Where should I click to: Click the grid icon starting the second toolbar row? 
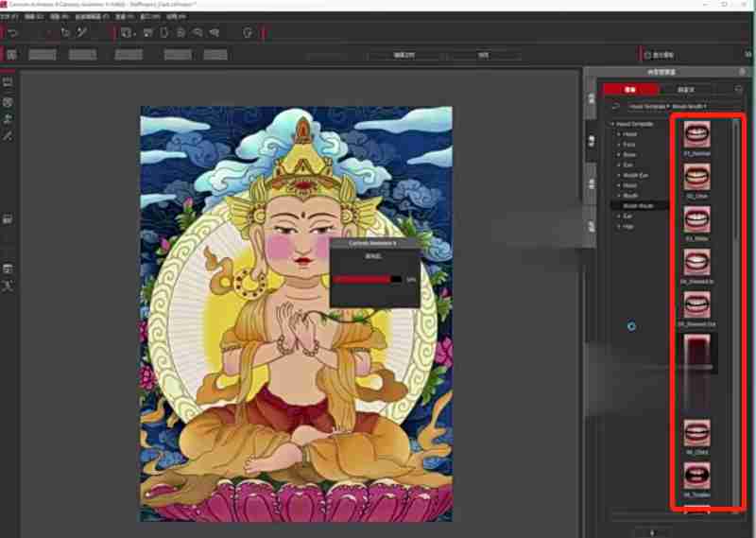(11, 55)
